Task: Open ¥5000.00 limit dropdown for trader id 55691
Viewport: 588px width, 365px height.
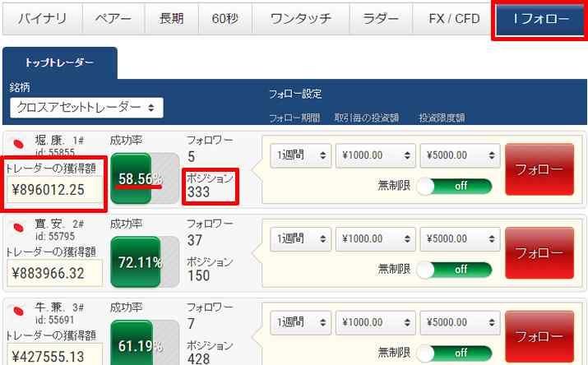Action: point(461,322)
